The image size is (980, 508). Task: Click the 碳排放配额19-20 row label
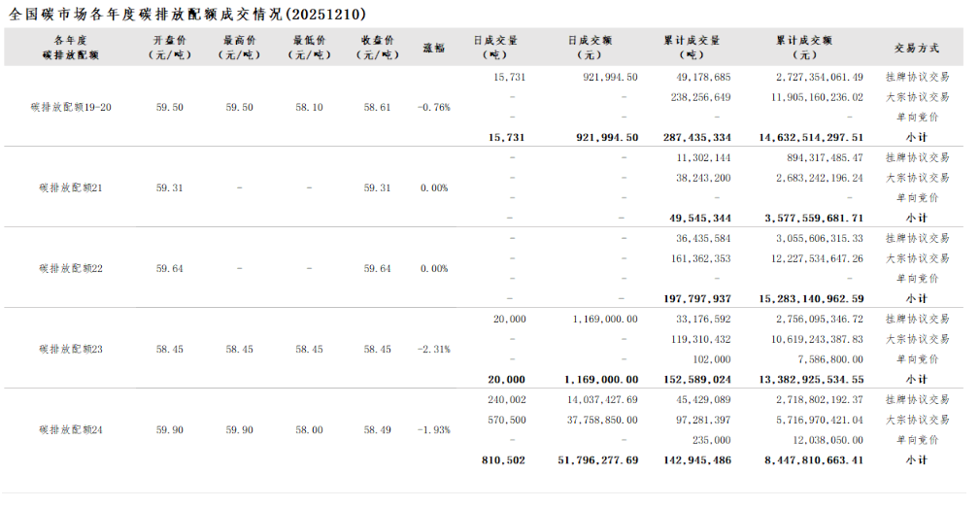tap(71, 107)
